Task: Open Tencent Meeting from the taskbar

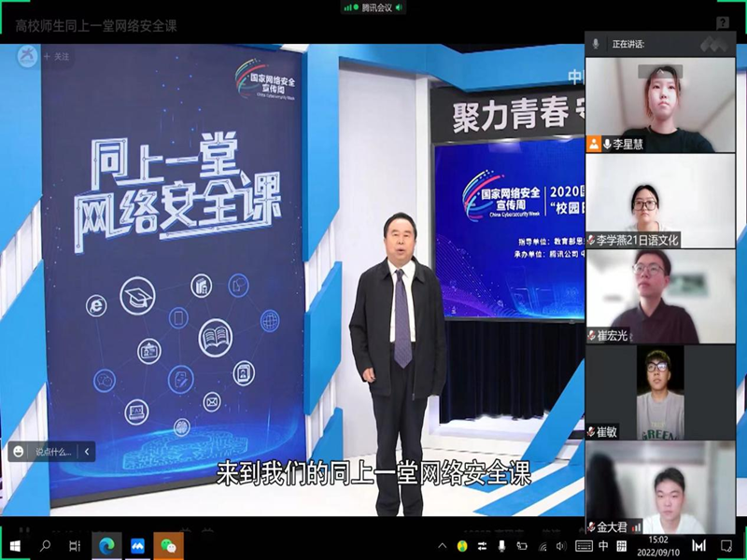Action: click(x=137, y=546)
